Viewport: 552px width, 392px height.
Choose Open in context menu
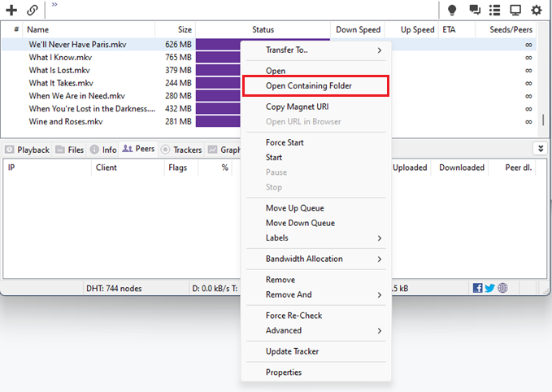coord(316,71)
